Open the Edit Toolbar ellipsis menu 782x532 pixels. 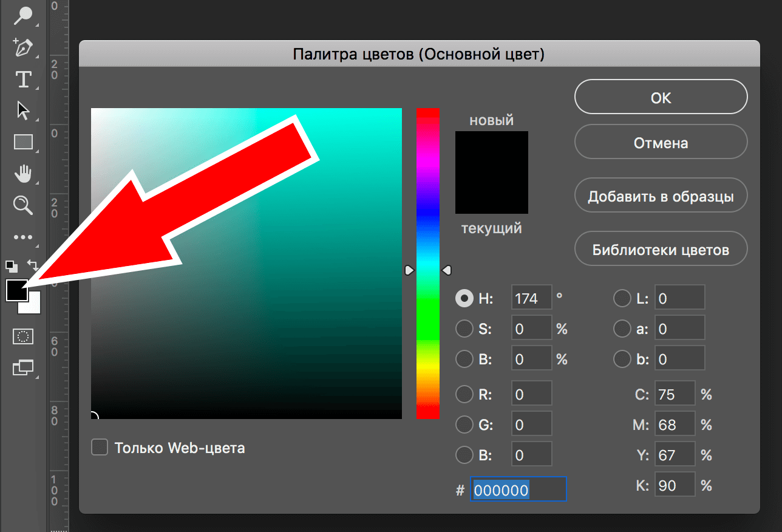coord(23,237)
